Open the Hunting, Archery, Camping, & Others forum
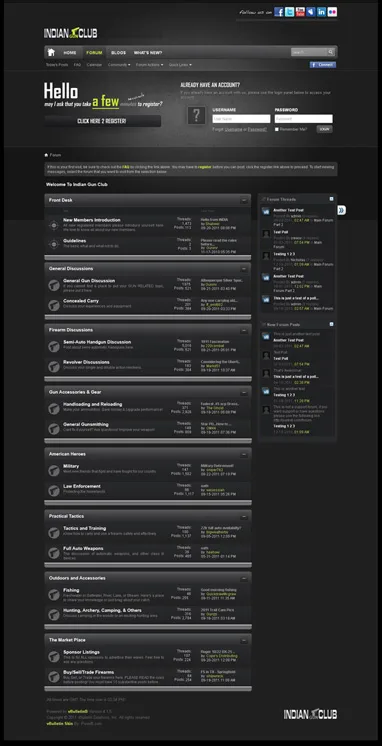Image resolution: width=382 pixels, height=746 pixels. click(x=102, y=610)
